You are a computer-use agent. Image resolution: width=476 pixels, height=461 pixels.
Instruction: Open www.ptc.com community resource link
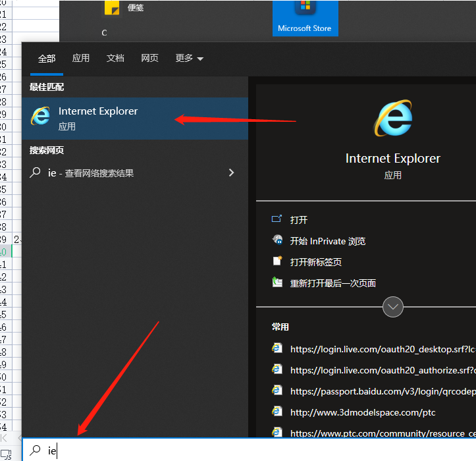point(383,433)
